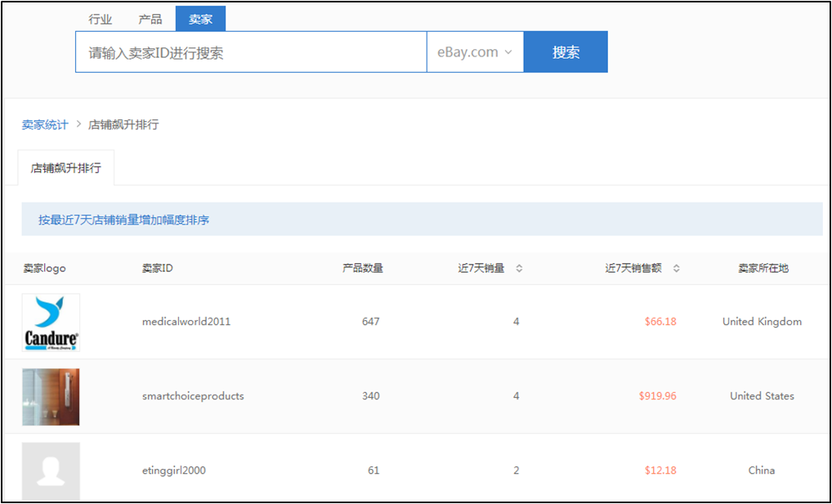The height and width of the screenshot is (504, 832).
Task: Open the 卖家统计 breadcrumb link
Action: click(x=45, y=125)
